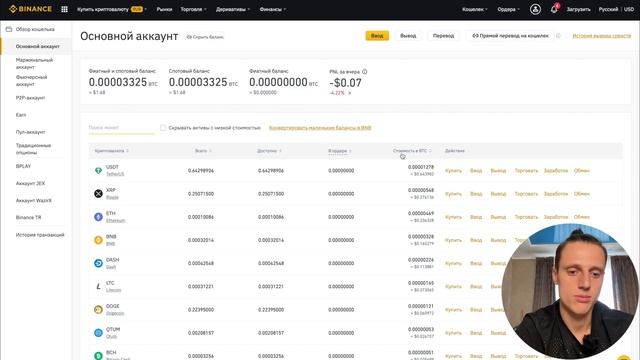Click the BCH coin icon
This screenshot has height=360, width=640.
[98, 356]
